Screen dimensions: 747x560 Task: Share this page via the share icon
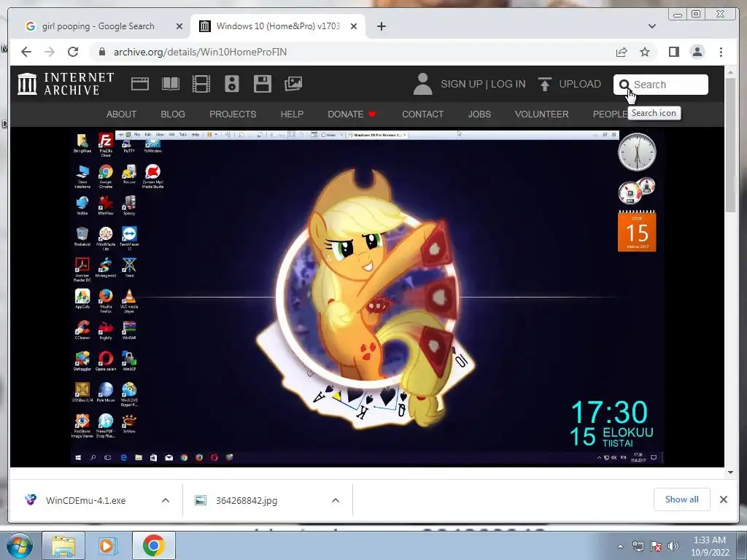[x=622, y=52]
